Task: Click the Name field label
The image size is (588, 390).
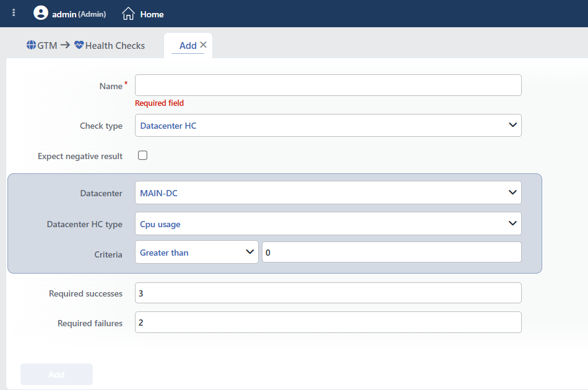Action: tap(111, 86)
